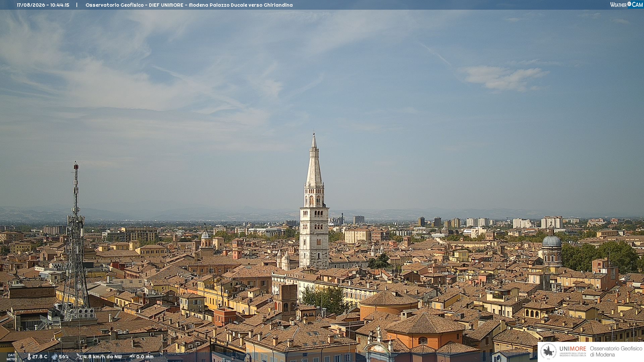
Task: Click the humidity water-drops icon
Action: pos(55,357)
